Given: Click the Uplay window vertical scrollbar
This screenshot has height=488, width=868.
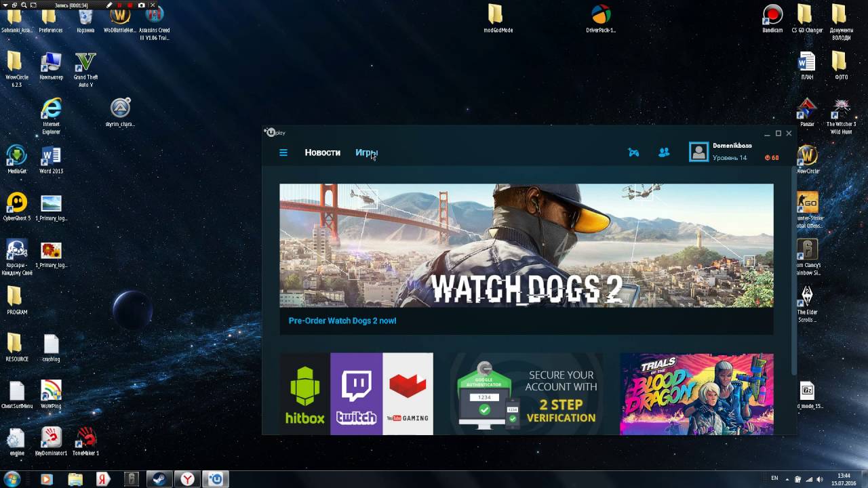Looking at the screenshot, I should (794, 271).
